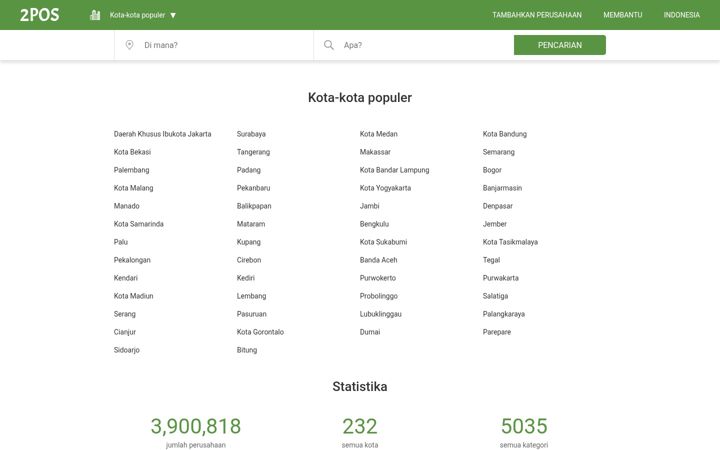This screenshot has width=720, height=450.
Task: Go to Tegal
Action: (x=491, y=259)
